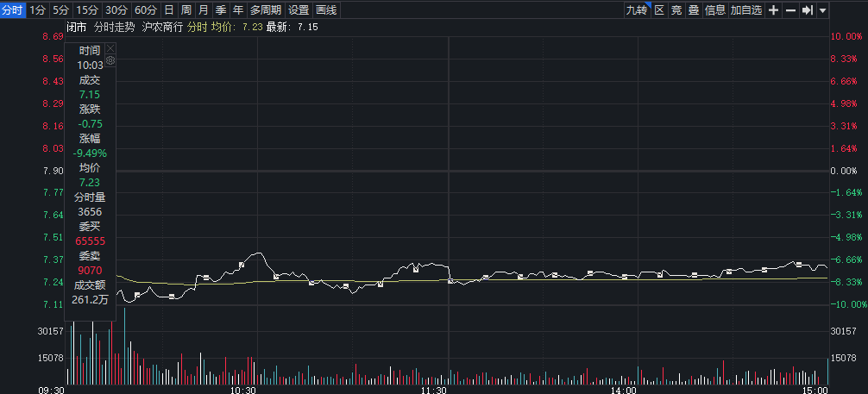Screen dimensions: 868x394
Task: Click the 8.69 top price axis label
Action: coord(53,37)
